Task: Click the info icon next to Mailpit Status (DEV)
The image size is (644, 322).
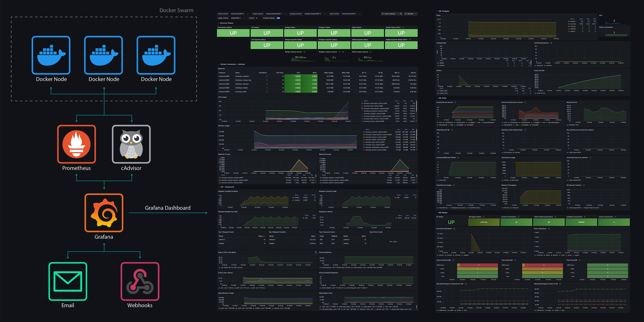Action: pyautogui.click(x=403, y=27)
